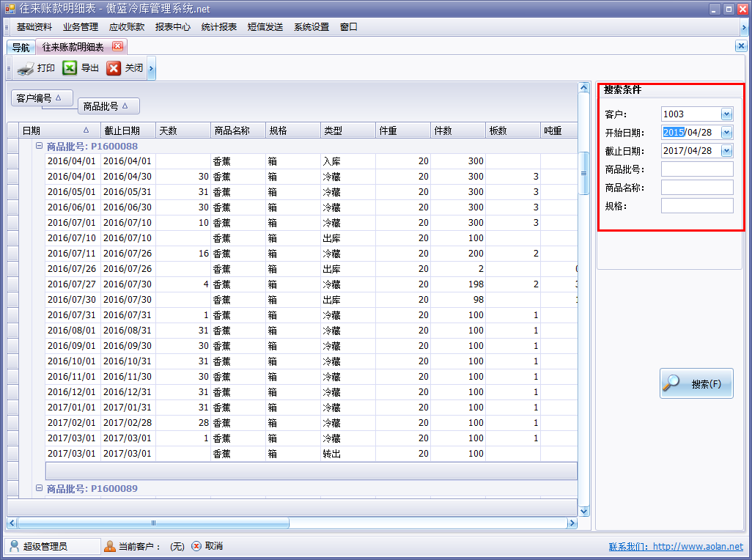The image size is (752, 560).
Task: Open the 报表中心 menu
Action: coord(172,27)
